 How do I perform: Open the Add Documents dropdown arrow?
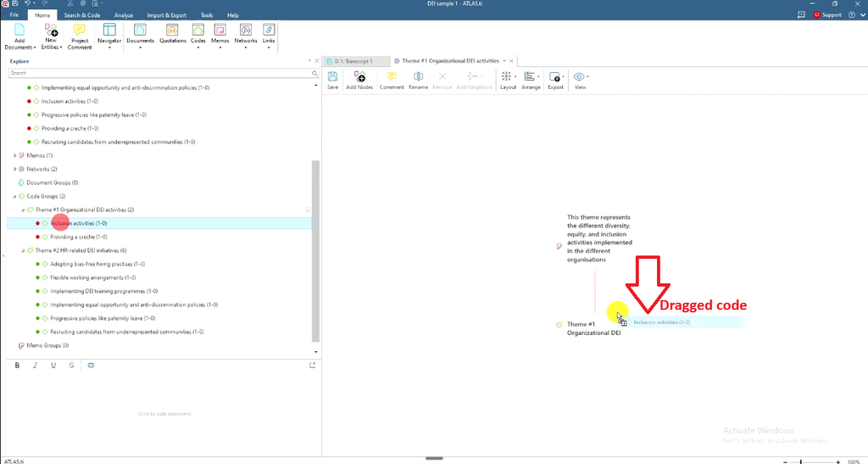click(35, 48)
